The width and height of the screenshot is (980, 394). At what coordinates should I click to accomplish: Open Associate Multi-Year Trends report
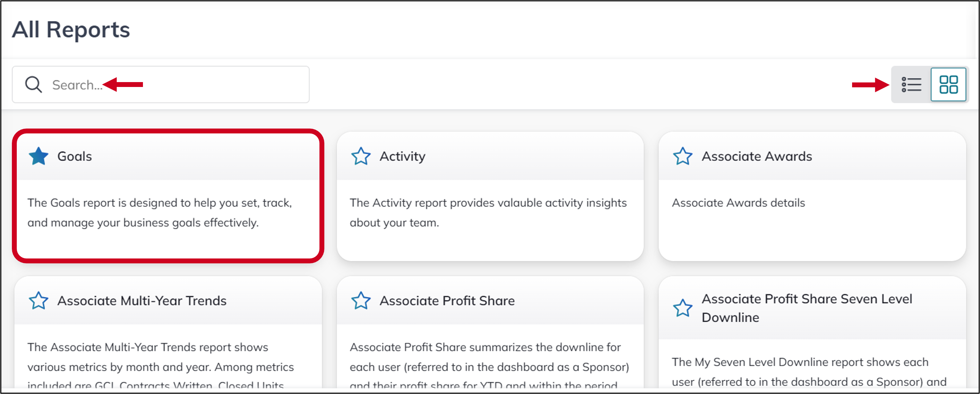[142, 301]
